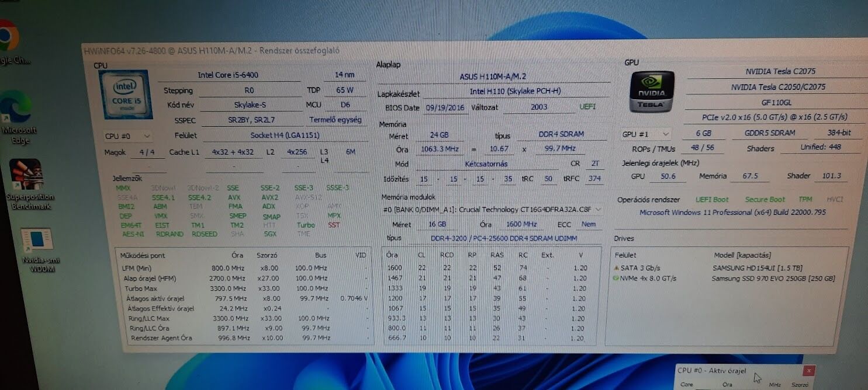Click the AVX2 feature flag
This screenshot has width=868, height=390.
[269, 197]
